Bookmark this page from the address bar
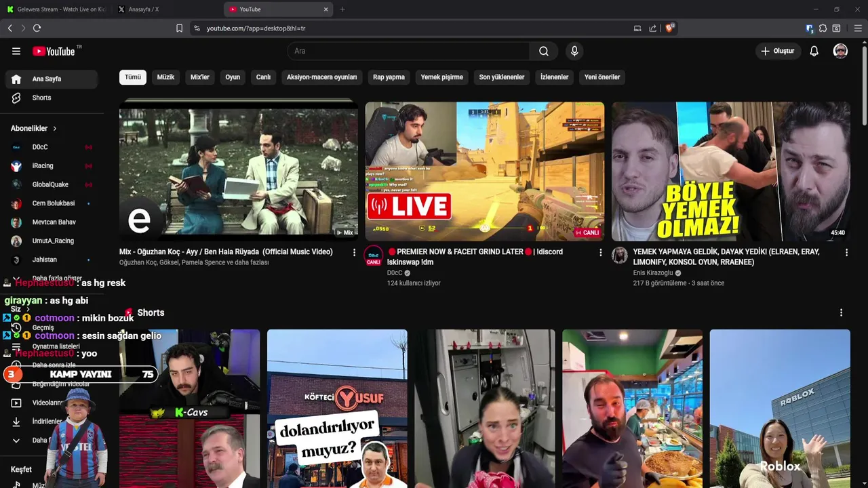 click(179, 28)
